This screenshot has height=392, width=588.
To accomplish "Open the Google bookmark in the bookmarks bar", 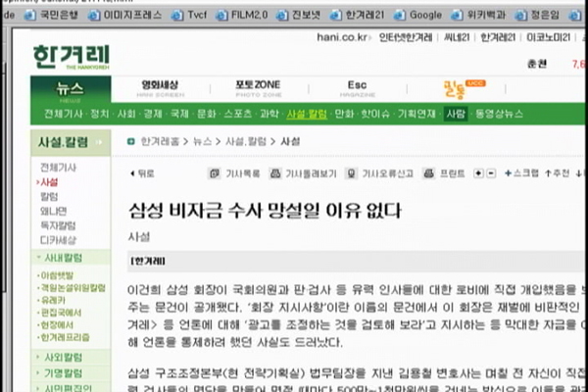I will click(418, 16).
